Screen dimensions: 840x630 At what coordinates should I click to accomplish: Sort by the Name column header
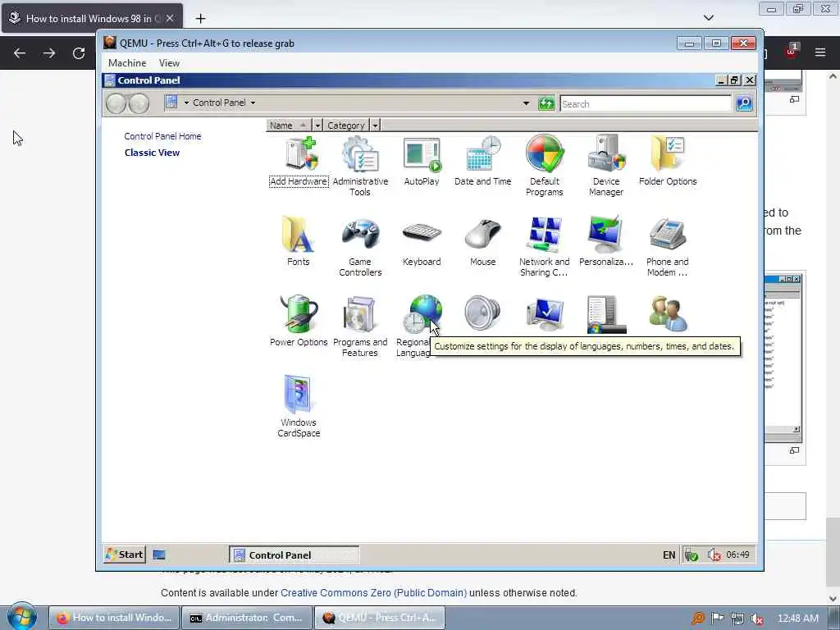click(289, 126)
